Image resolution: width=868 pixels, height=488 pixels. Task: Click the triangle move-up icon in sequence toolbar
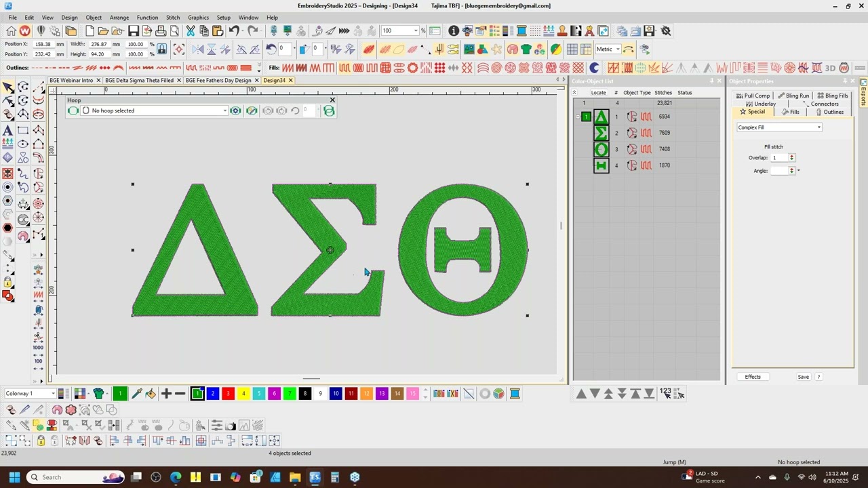coord(581,394)
